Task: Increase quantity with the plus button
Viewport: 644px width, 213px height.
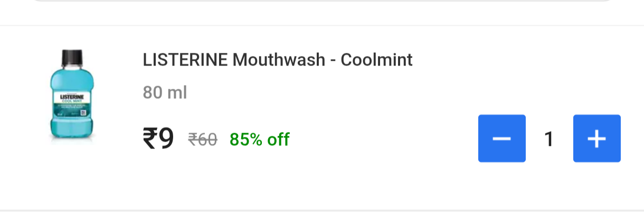Action: coord(596,138)
